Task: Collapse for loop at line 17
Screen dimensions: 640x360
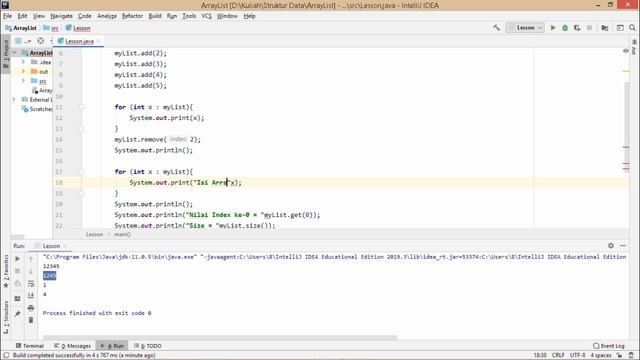Action: 82,172
